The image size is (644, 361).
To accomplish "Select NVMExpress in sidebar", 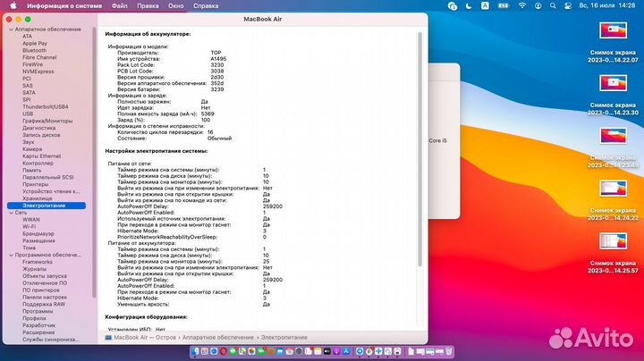I will tap(38, 71).
